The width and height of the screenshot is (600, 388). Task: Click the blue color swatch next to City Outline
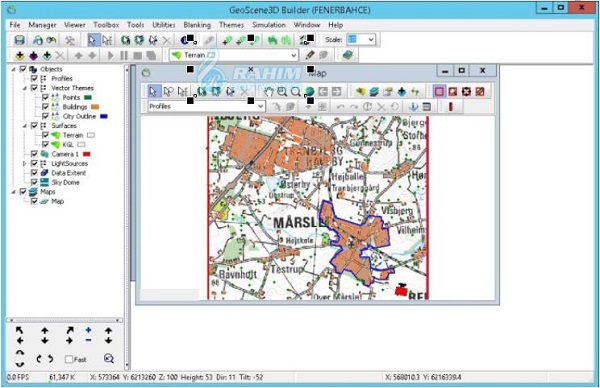[104, 116]
